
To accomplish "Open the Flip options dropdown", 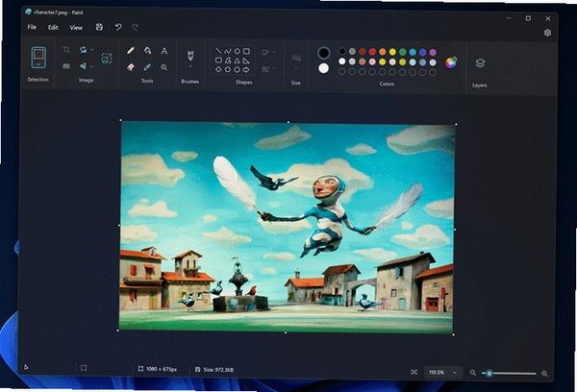I will (91, 66).
